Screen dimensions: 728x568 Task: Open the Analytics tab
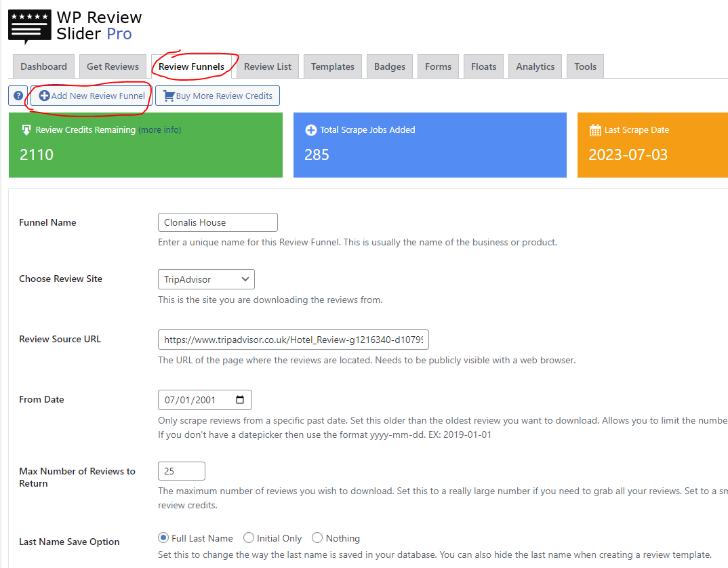pos(535,66)
